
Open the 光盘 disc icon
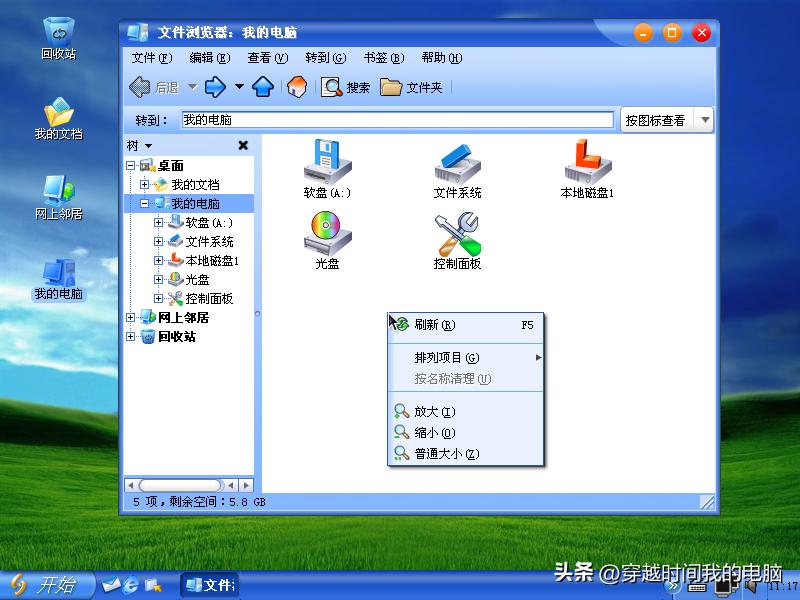click(x=326, y=238)
